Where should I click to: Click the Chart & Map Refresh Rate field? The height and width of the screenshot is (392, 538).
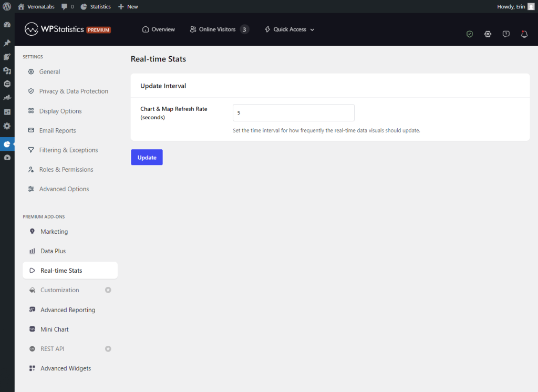tap(293, 112)
